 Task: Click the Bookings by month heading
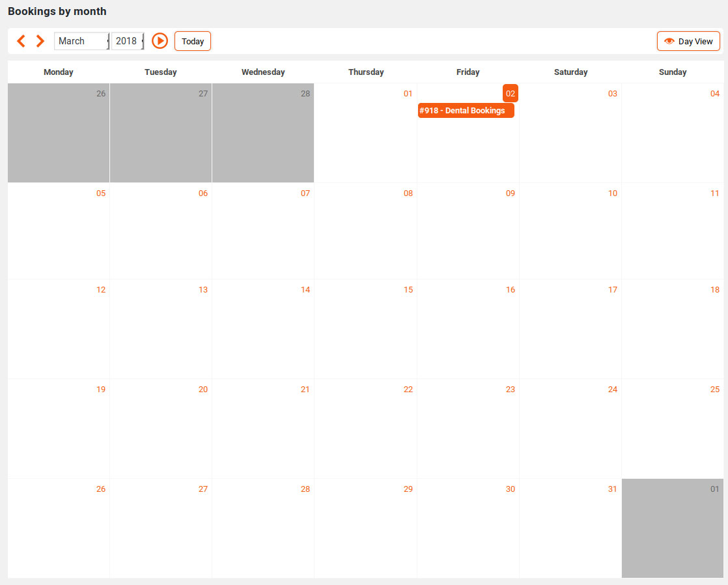(x=57, y=11)
